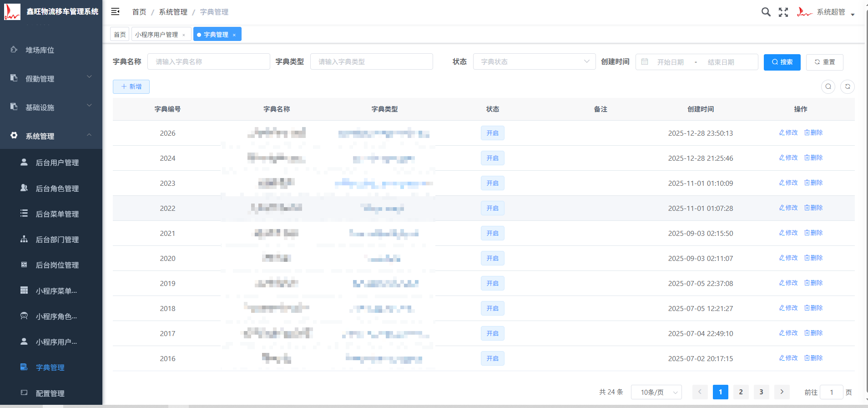Expand the 基础设施 sidebar menu
Screen dimensions: 868x408
(x=51, y=107)
